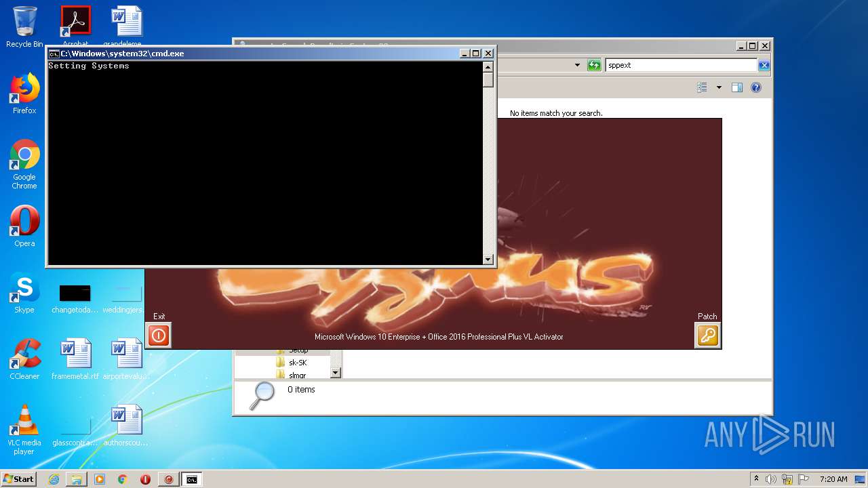Clear the sppext search with blue X

click(x=764, y=65)
